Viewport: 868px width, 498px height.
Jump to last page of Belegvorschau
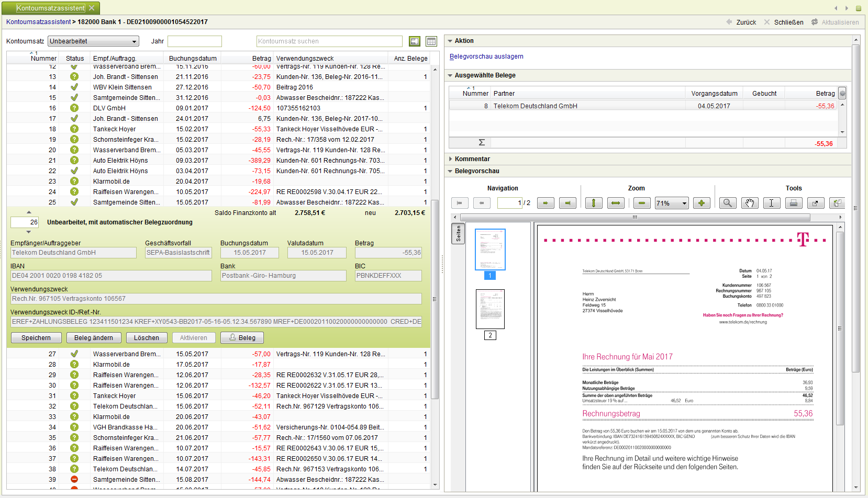567,203
